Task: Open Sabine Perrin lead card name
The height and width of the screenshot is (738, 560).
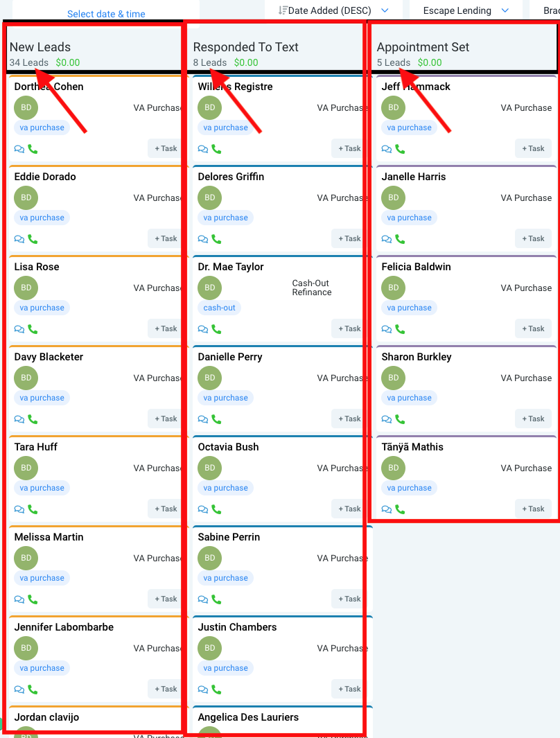Action: click(x=229, y=537)
